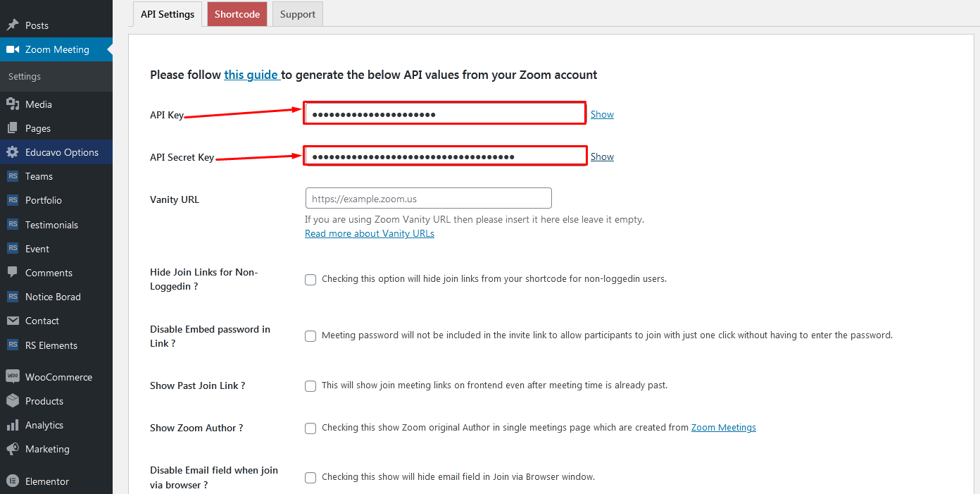980x494 pixels.
Task: Open RS Elements in the sidebar
Action: tap(56, 345)
